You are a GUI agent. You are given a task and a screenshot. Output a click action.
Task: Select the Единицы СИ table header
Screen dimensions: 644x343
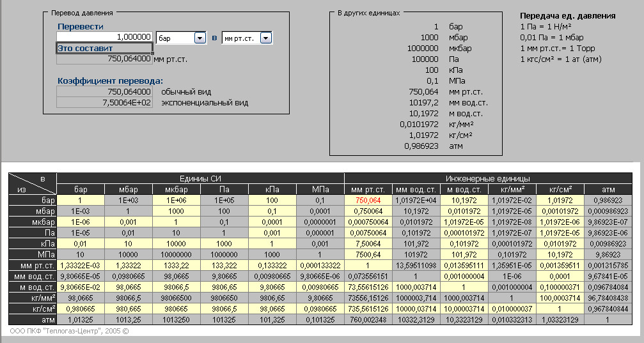pos(200,178)
